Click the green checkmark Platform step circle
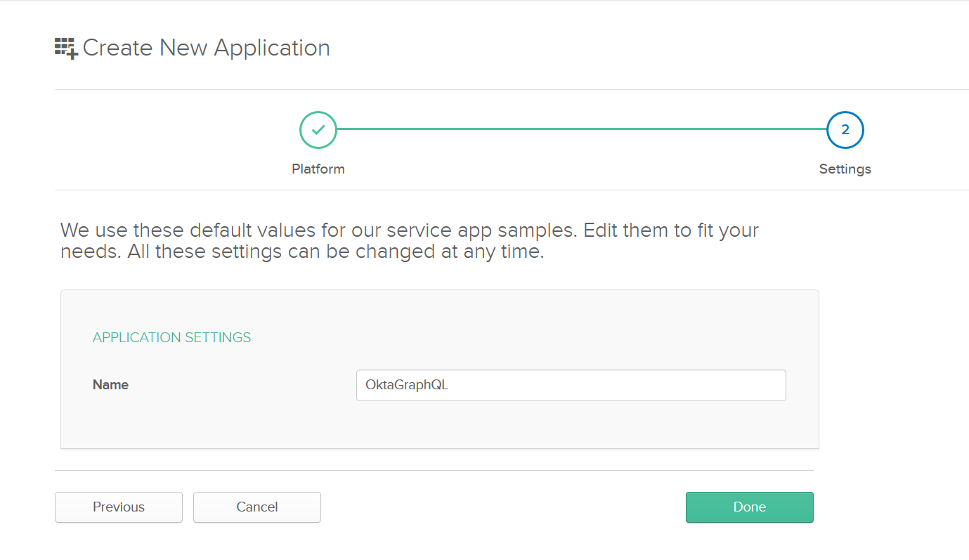The width and height of the screenshot is (969, 560). click(x=318, y=130)
